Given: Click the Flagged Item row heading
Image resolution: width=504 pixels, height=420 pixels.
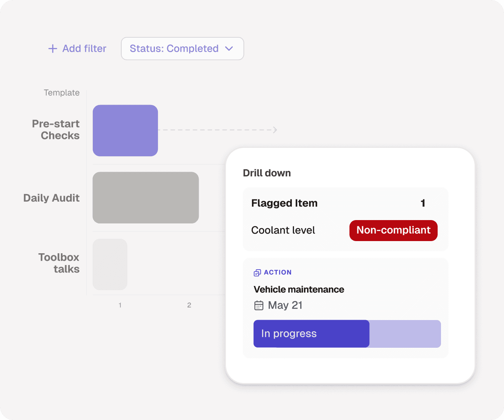Looking at the screenshot, I should (x=284, y=203).
